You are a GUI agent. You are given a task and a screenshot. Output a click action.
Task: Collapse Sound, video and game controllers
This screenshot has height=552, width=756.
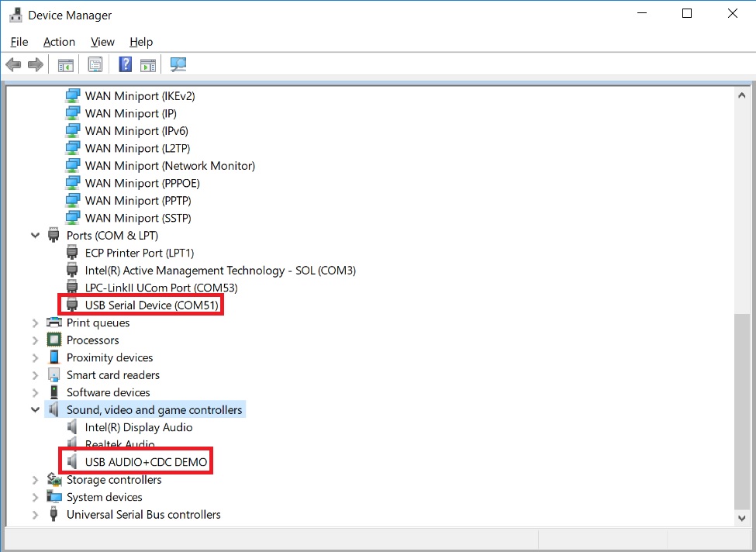35,409
